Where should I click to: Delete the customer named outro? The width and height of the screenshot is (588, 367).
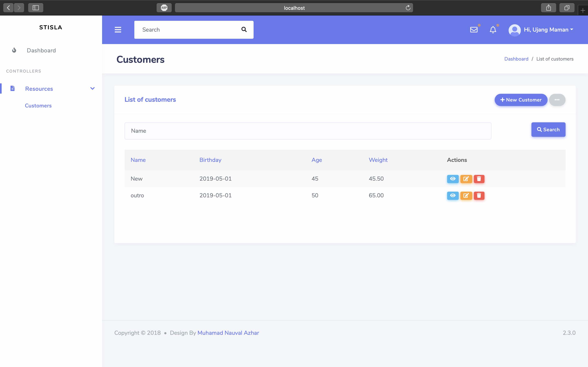click(479, 196)
